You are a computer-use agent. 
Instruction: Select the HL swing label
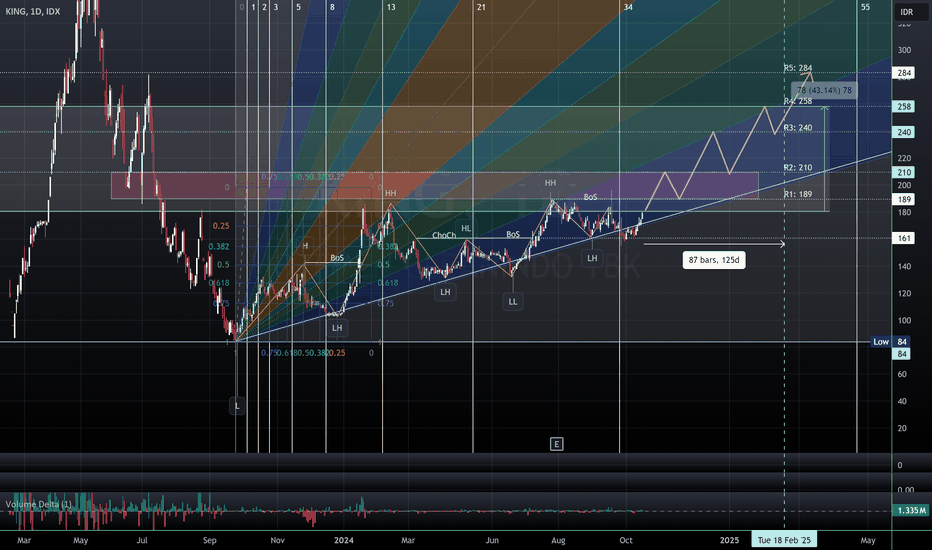pyautogui.click(x=466, y=228)
